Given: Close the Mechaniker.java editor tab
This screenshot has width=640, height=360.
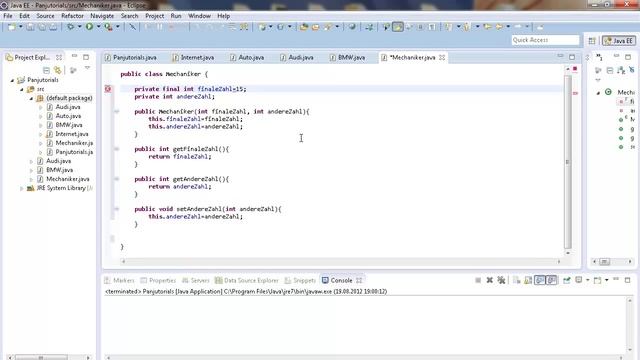Looking at the screenshot, I should (442, 58).
